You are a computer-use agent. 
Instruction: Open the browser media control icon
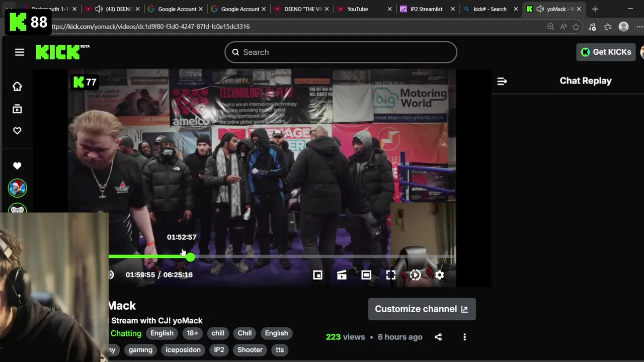click(x=592, y=27)
